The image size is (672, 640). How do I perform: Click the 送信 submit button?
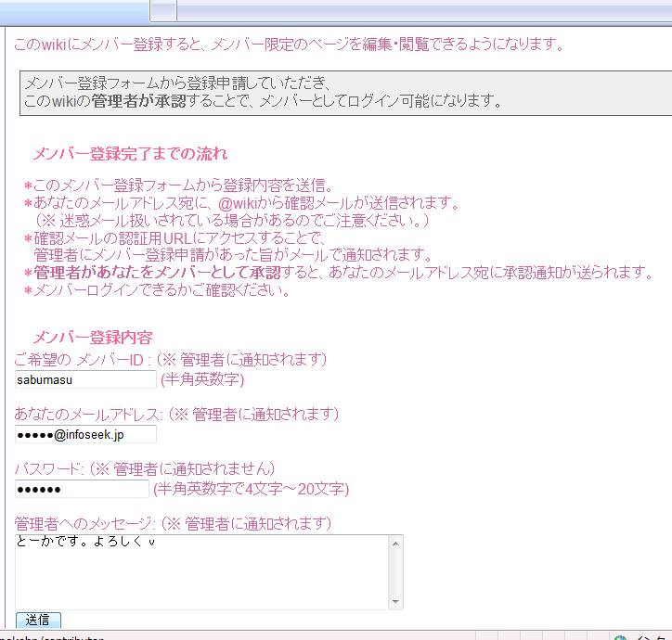[x=38, y=620]
